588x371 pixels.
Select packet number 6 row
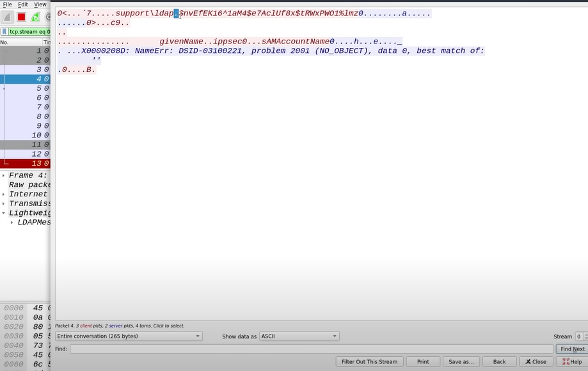click(25, 97)
